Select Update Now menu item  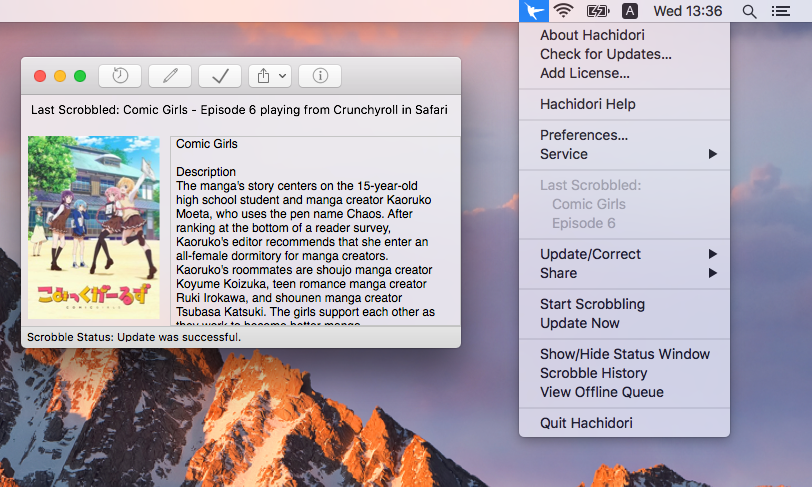click(x=625, y=323)
